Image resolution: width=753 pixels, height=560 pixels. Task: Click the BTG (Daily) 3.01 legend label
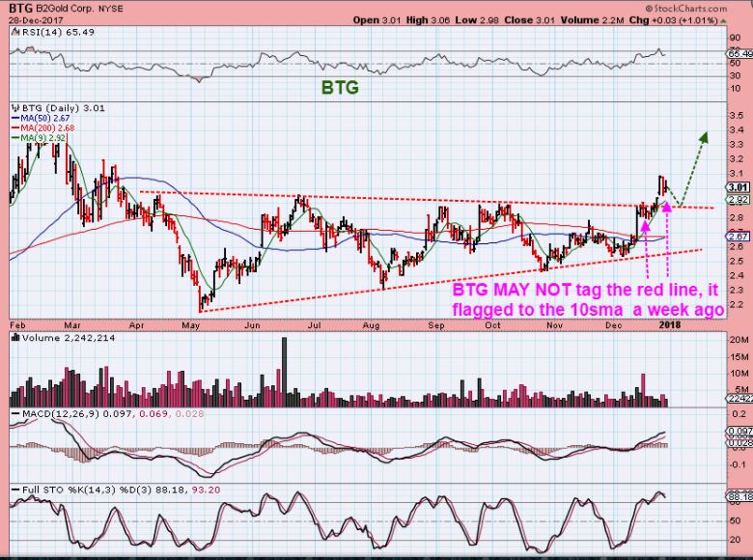pos(64,108)
